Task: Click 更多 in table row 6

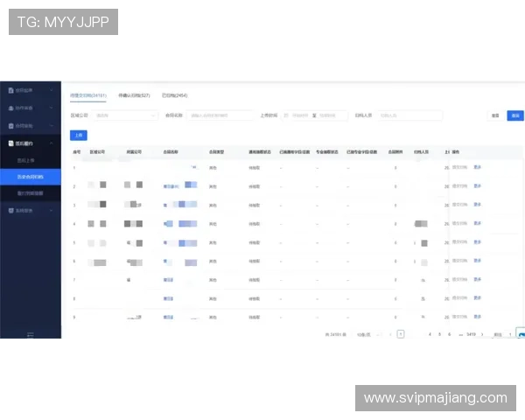Action: (x=477, y=261)
